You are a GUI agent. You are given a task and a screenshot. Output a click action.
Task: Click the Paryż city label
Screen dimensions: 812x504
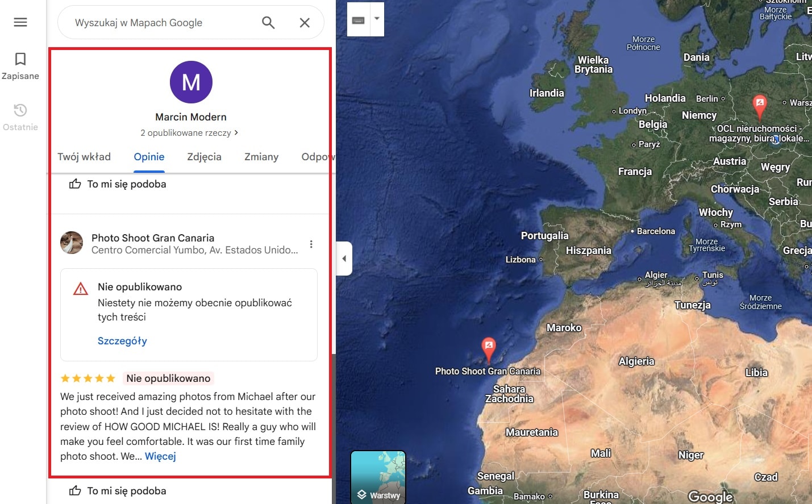point(649,144)
